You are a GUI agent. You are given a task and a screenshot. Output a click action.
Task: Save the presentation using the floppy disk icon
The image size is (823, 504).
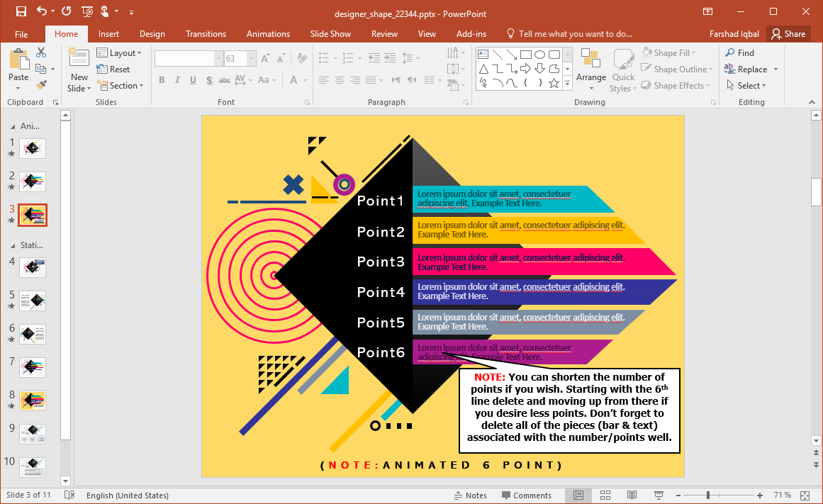[x=21, y=11]
